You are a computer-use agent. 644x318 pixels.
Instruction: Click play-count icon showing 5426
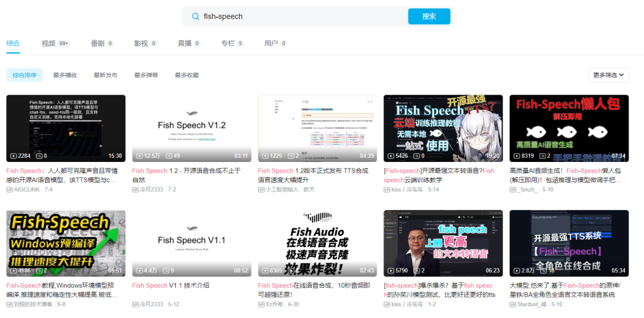pyautogui.click(x=391, y=156)
